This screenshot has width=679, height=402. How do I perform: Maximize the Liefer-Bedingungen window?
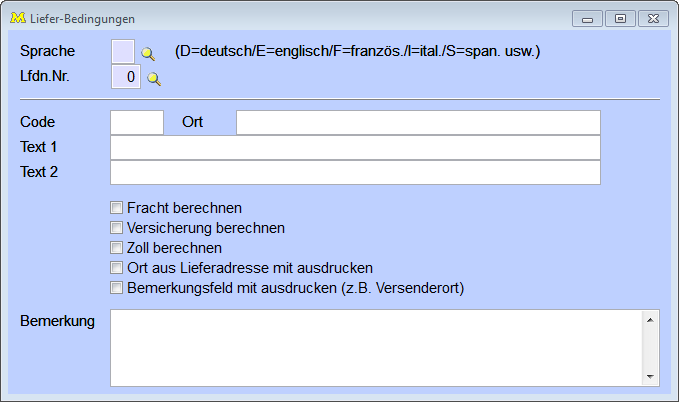621,18
